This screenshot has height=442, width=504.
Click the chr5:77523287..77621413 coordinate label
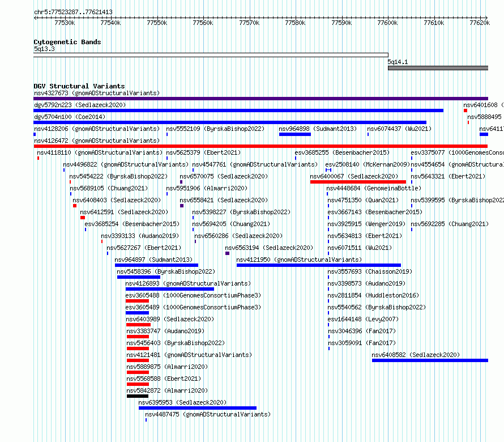73,12
